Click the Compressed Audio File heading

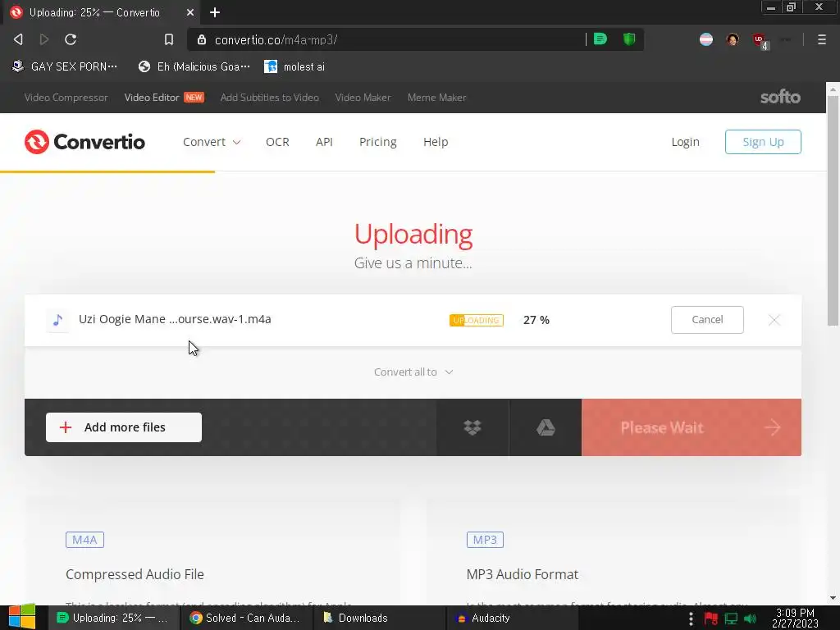click(x=135, y=574)
